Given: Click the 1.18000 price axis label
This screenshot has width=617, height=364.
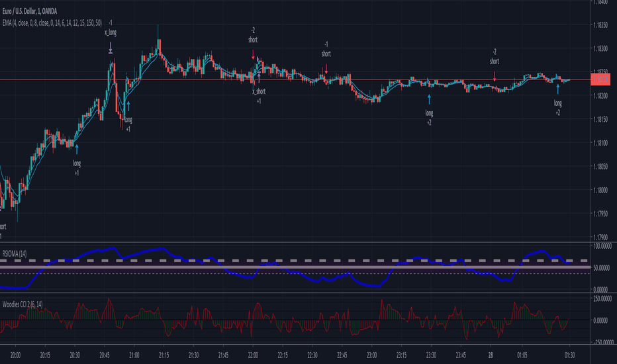Looking at the screenshot, I should point(600,191).
